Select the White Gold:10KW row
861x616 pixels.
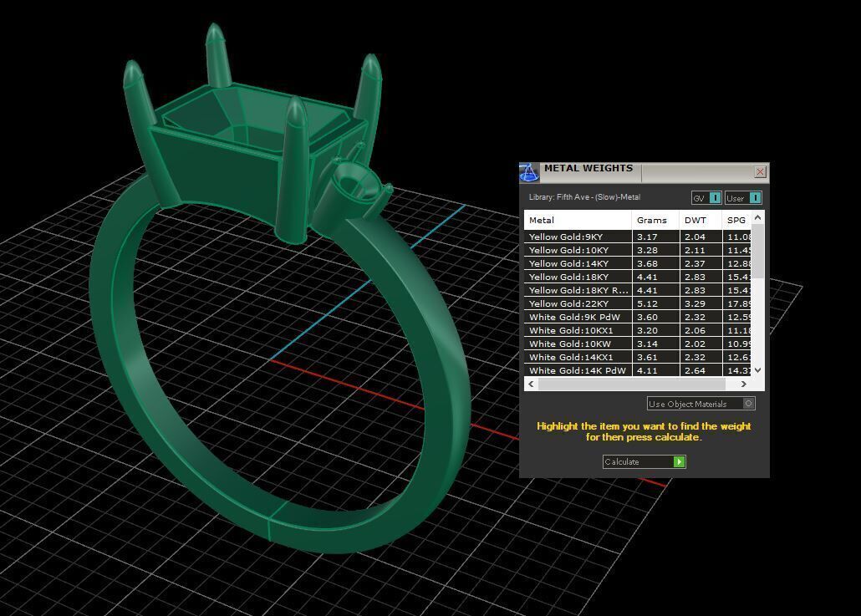pos(638,344)
